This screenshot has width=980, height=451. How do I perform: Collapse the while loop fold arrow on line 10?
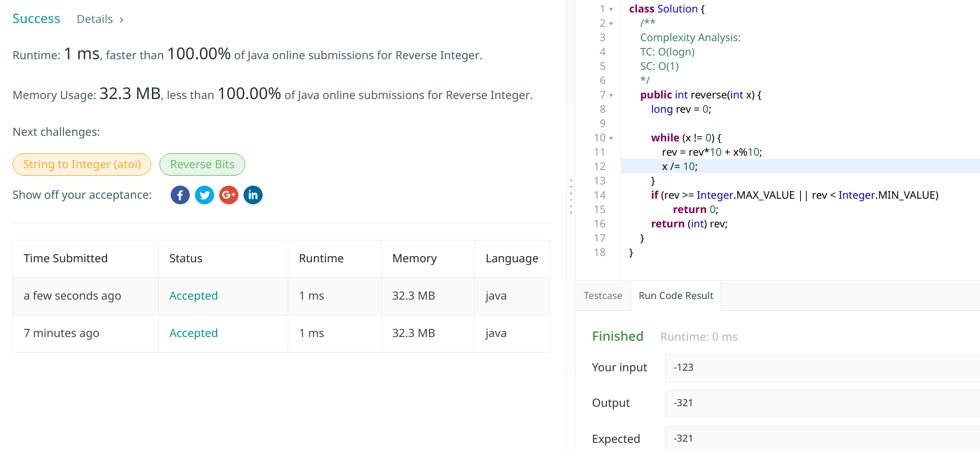point(611,138)
